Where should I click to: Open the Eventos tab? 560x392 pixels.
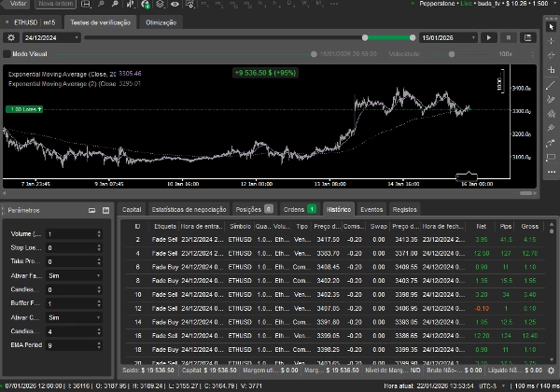pos(371,210)
